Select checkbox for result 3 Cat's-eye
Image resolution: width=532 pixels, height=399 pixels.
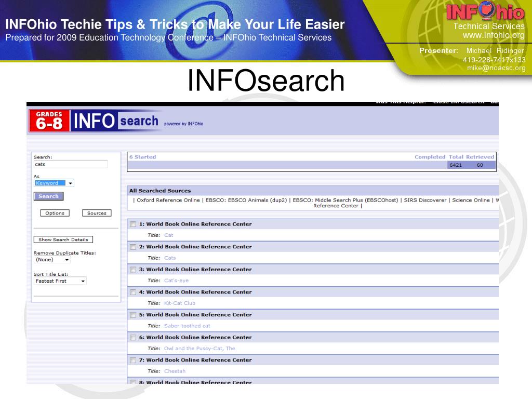click(133, 270)
